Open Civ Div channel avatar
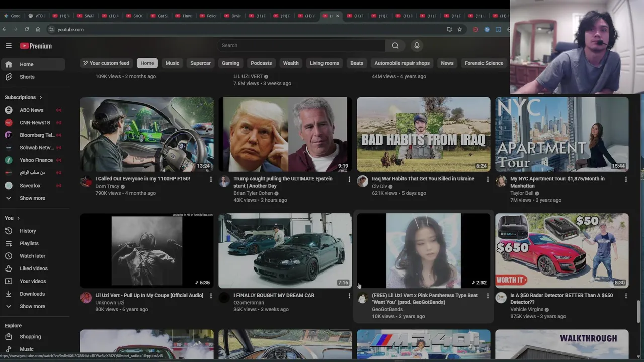This screenshot has height=362, width=644. pyautogui.click(x=362, y=182)
